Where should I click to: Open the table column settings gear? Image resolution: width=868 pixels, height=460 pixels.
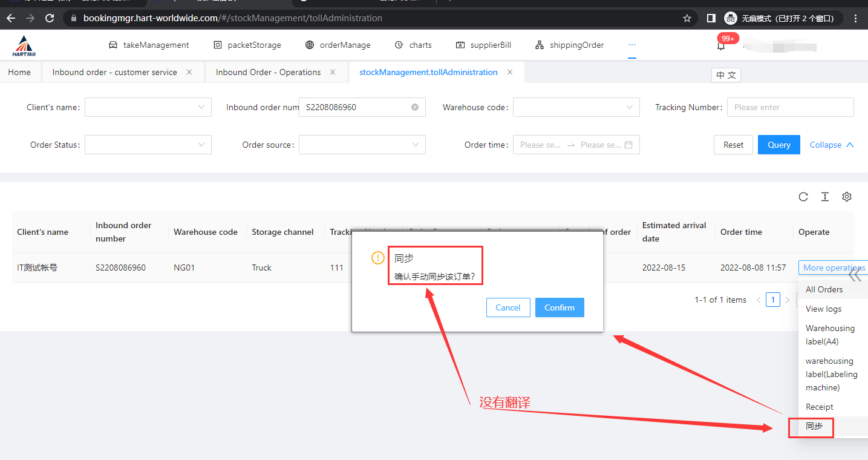pos(847,197)
